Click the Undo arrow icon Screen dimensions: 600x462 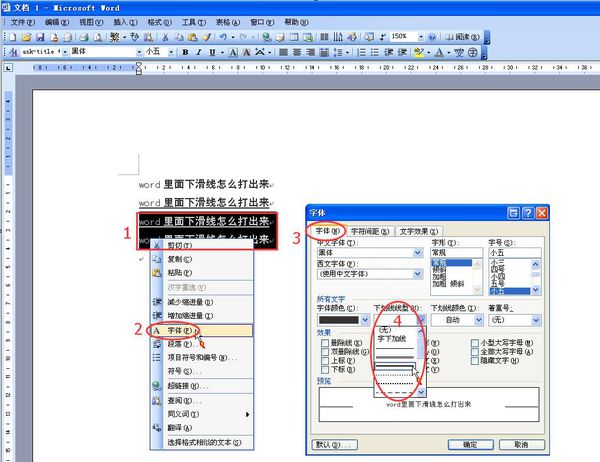(x=223, y=37)
